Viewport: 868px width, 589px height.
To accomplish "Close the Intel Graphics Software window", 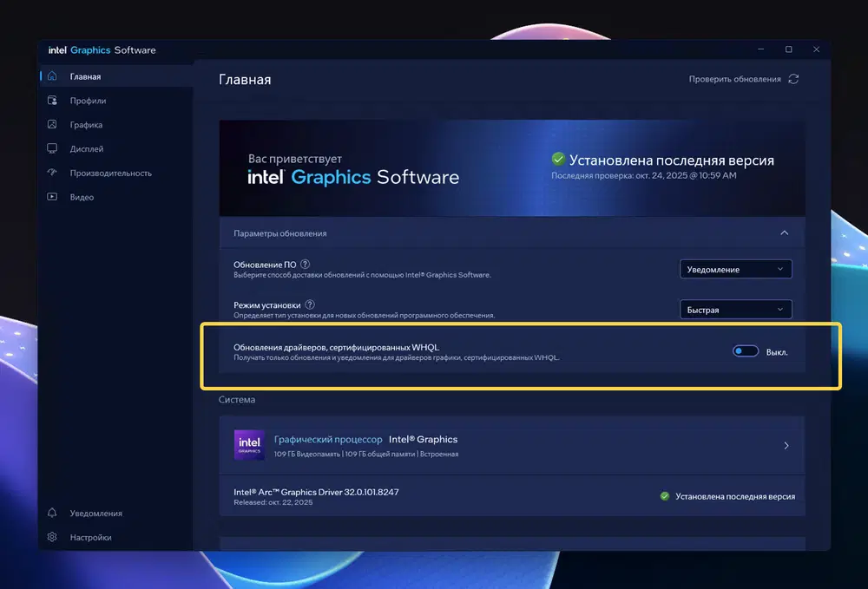I will click(x=816, y=49).
